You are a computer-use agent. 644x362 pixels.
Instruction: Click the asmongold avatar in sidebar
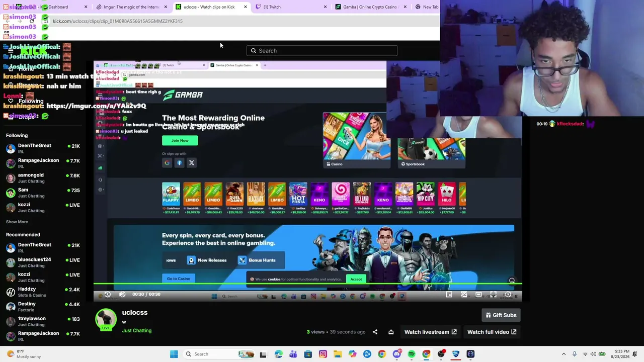point(11,178)
